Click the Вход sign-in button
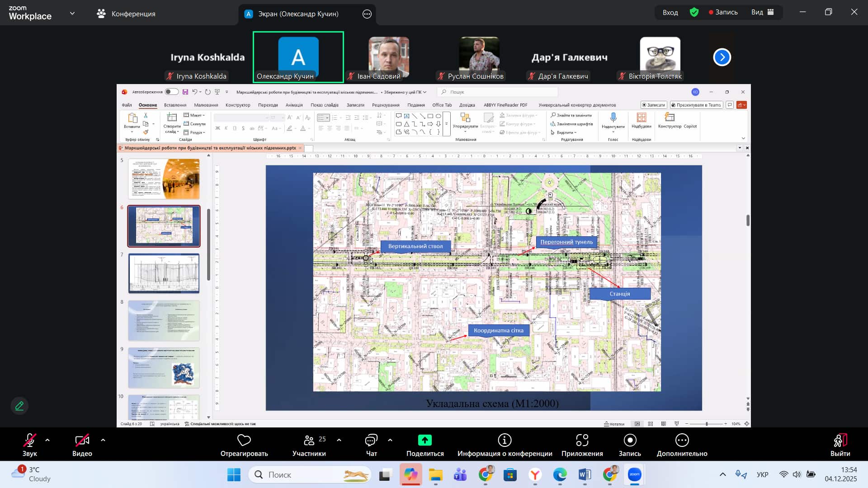The height and width of the screenshot is (488, 868). pos(670,12)
